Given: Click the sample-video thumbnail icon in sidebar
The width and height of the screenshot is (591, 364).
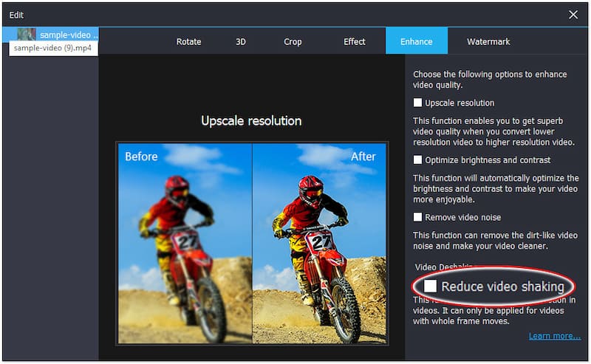Looking at the screenshot, I should click(27, 35).
